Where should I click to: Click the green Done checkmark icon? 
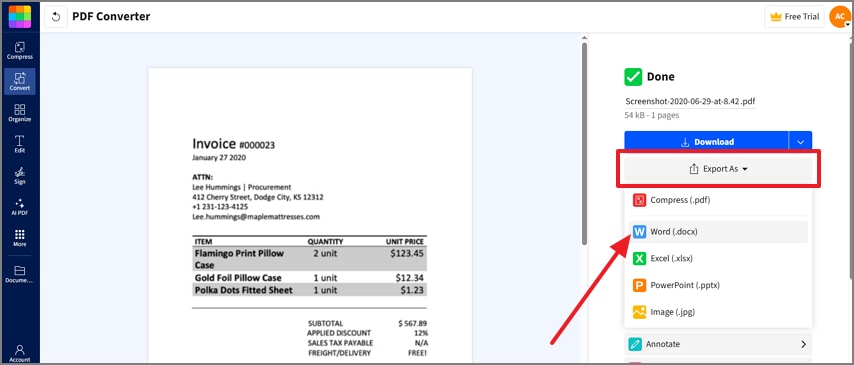(x=633, y=77)
